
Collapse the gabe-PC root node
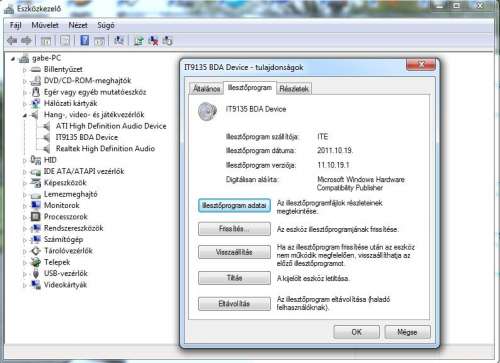point(13,59)
